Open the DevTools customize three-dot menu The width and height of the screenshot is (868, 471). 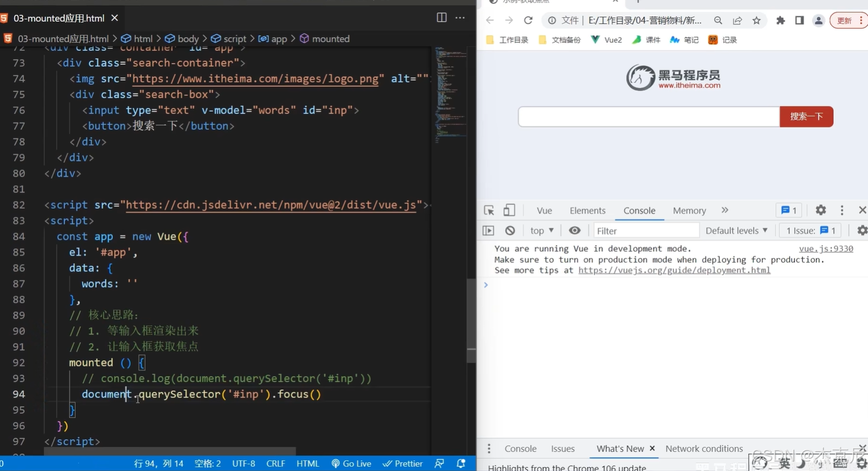[x=842, y=210]
